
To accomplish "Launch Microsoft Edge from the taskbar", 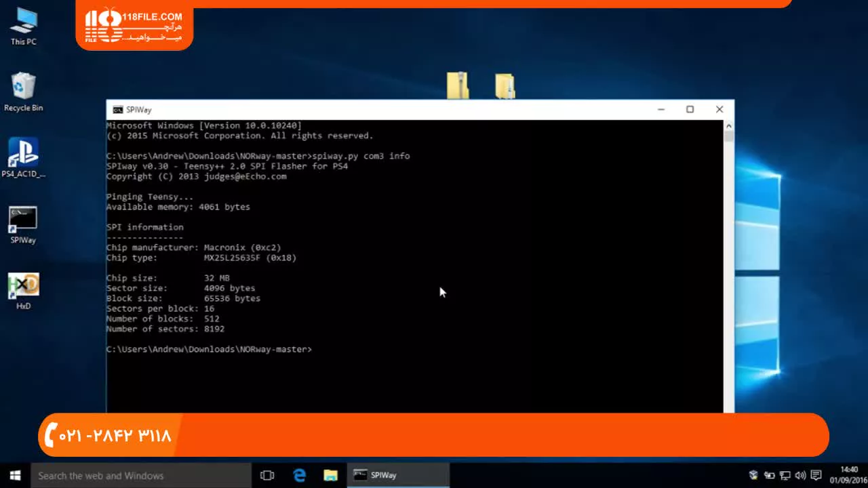I will (299, 475).
